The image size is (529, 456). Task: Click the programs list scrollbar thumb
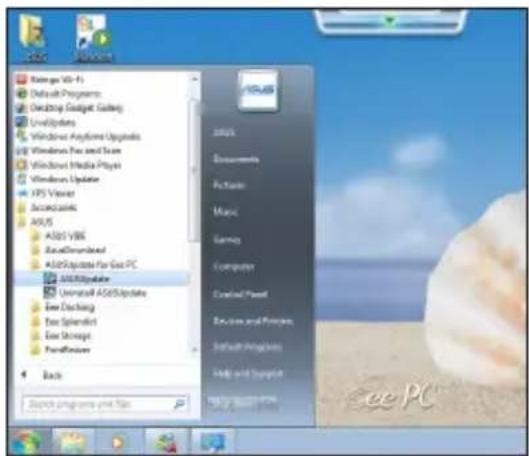pos(194,170)
